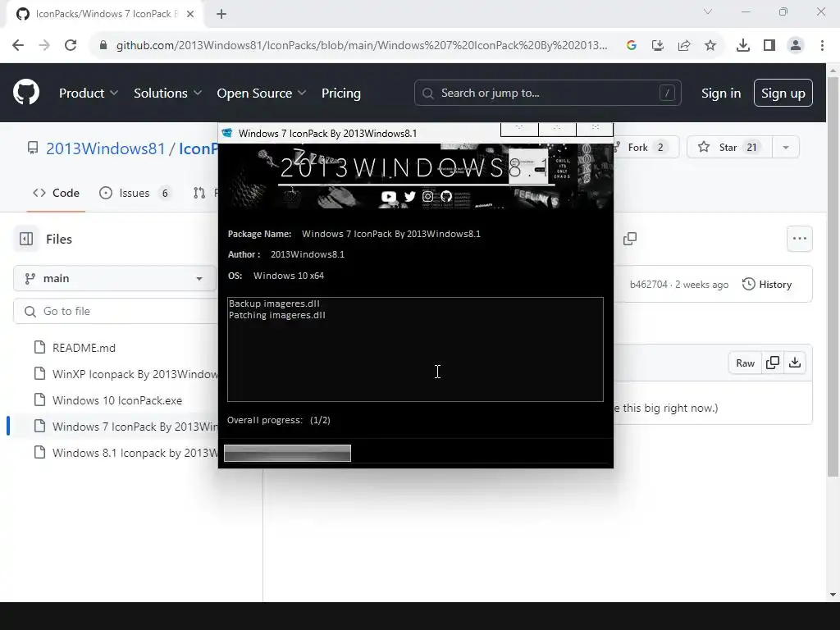Click 'Patching imageres.dll' log line
840x630 pixels.
point(277,315)
